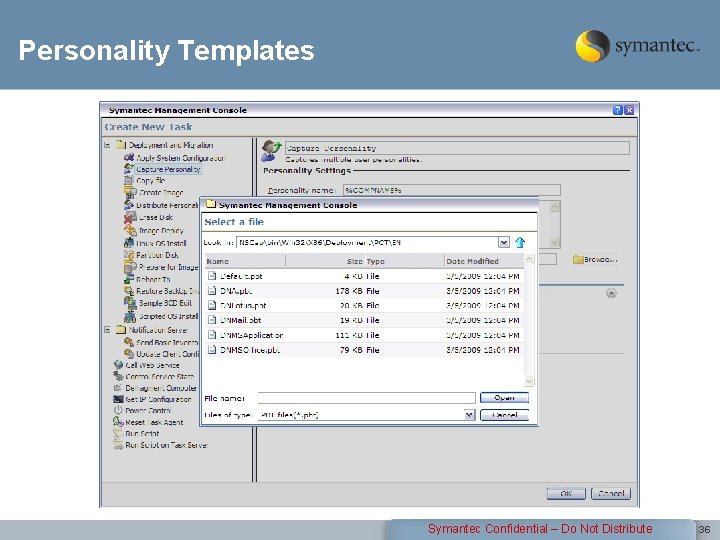Sort file list by Date Modified column
This screenshot has width=720, height=540.
point(484,261)
